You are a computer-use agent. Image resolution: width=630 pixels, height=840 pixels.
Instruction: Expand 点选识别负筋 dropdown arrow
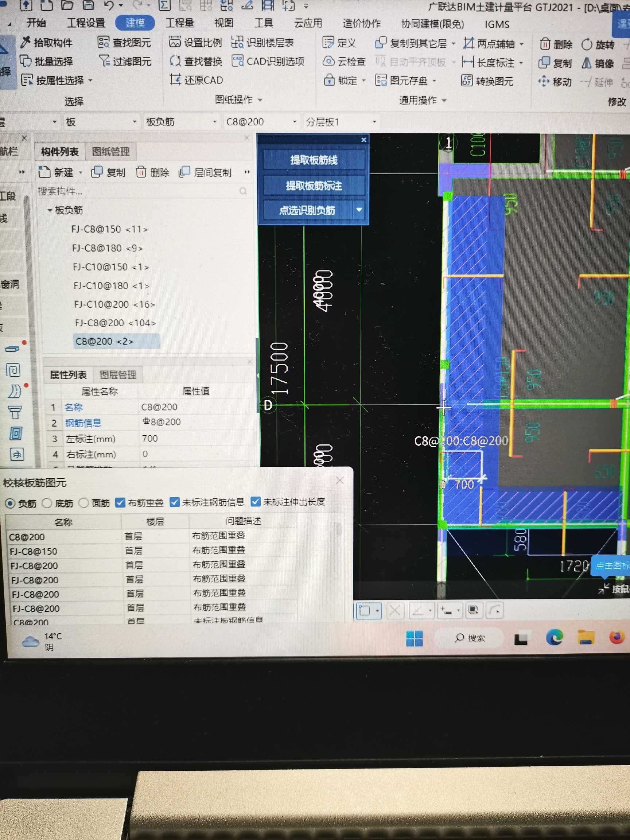[x=359, y=210]
